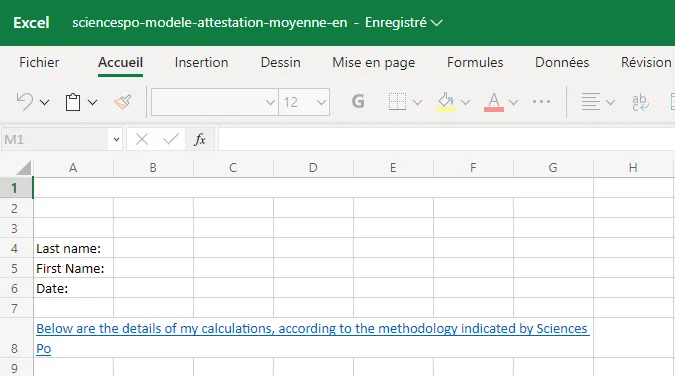Screen dimensions: 675x376
Task: Select column E header
Action: click(393, 168)
